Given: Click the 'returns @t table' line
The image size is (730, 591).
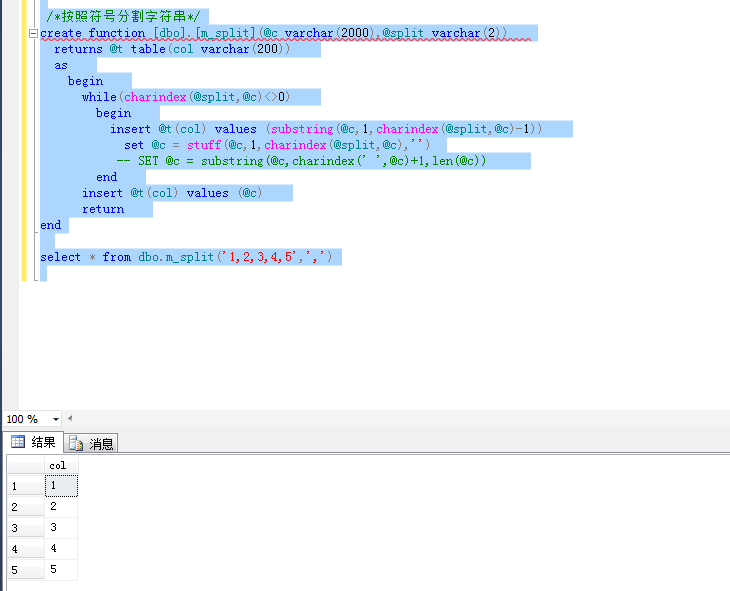Looking at the screenshot, I should pyautogui.click(x=172, y=49).
